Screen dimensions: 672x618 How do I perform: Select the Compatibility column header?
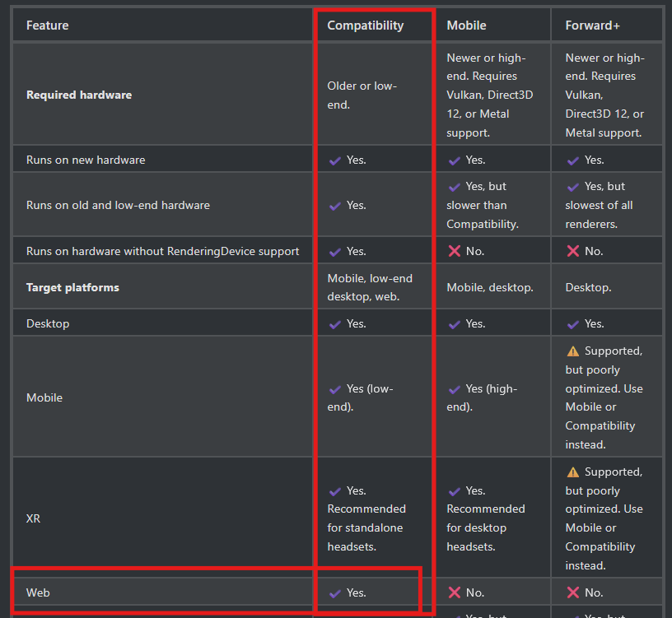366,26
